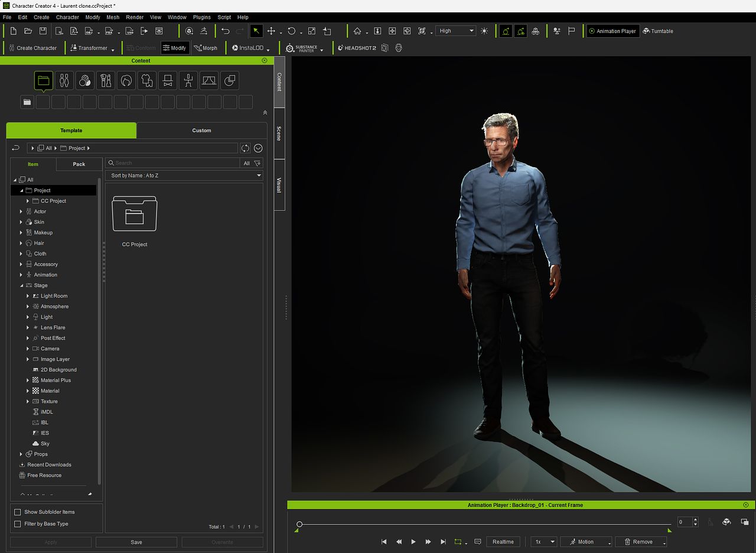Open the CC Project folder thumbnail
The image size is (756, 553).
[134, 214]
